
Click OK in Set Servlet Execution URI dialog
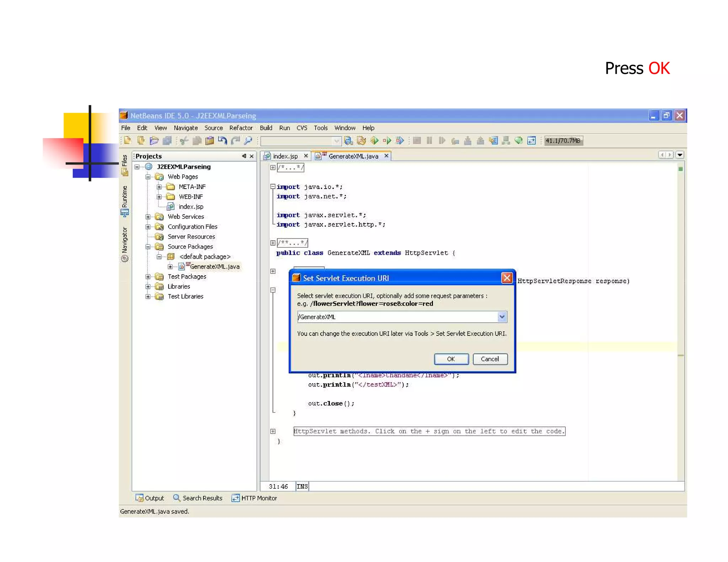451,359
